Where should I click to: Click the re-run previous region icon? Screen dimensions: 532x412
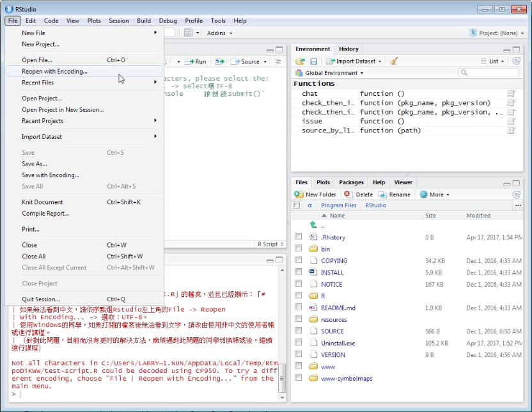coord(219,61)
